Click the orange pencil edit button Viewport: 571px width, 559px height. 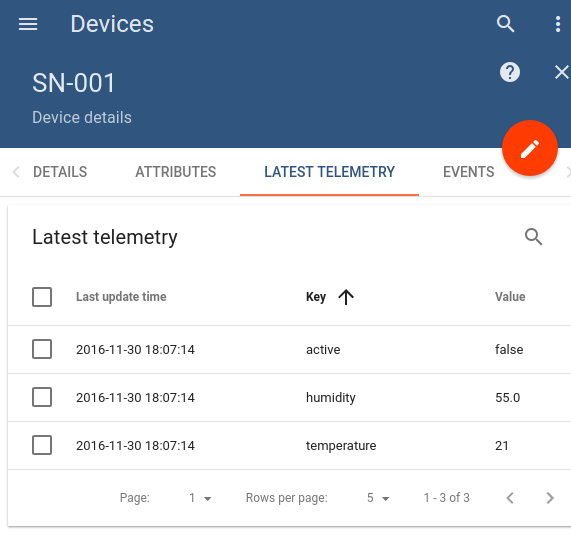pos(530,148)
